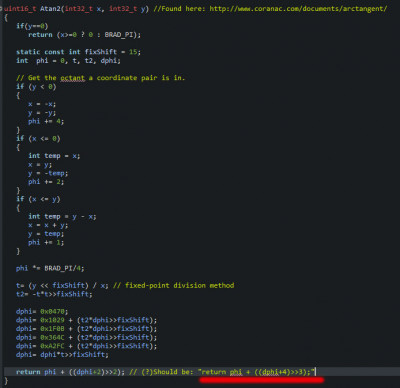Click the '(?)Should be:' comment at the end
This screenshot has height=388, width=400.
(x=222, y=372)
